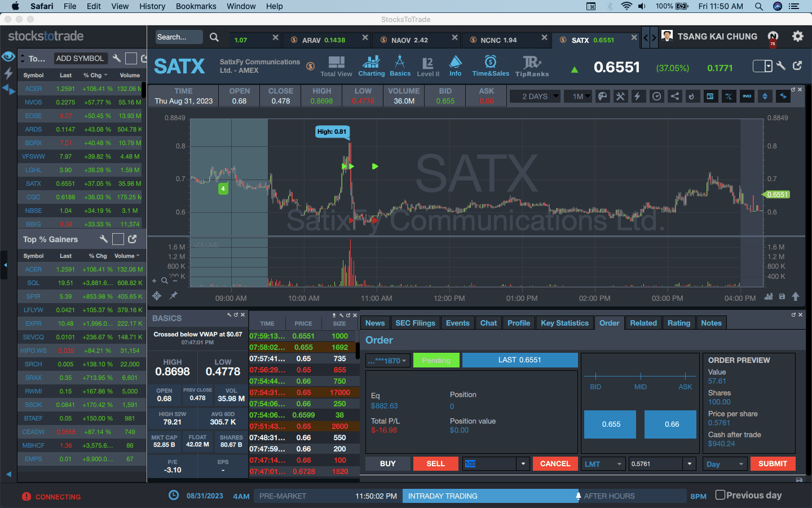Click the chart gauge/clock icon

[x=656, y=96]
